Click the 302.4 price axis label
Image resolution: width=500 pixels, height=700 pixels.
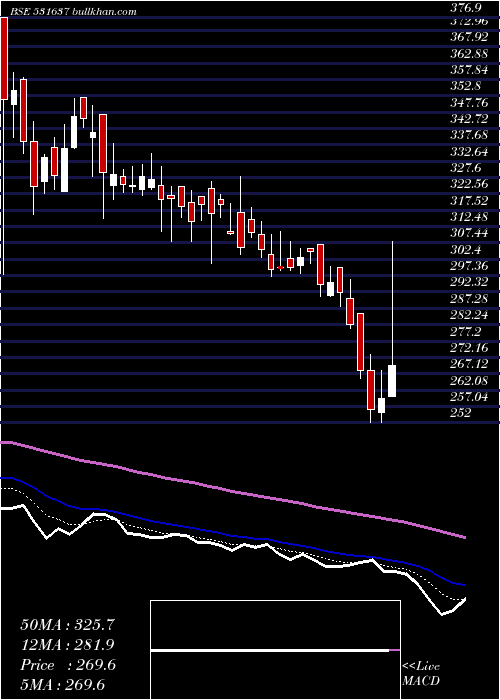point(467,251)
